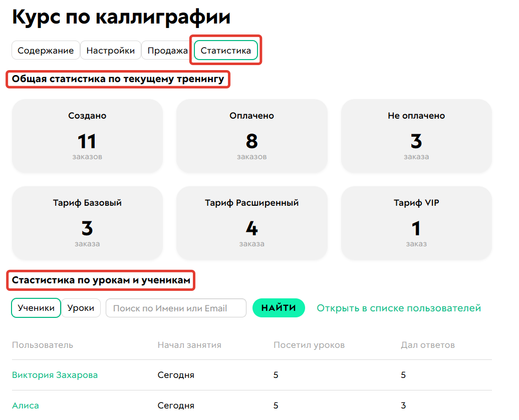The height and width of the screenshot is (420, 519).
Task: Open the Статистика tab
Action: tap(225, 50)
